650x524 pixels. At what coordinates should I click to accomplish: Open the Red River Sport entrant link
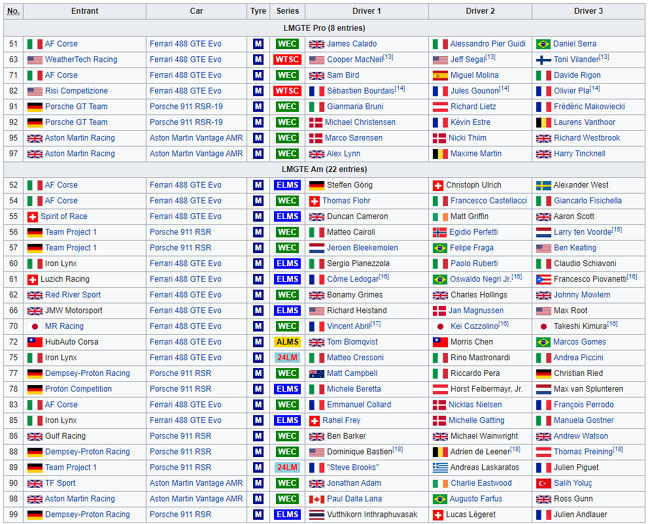point(73,295)
